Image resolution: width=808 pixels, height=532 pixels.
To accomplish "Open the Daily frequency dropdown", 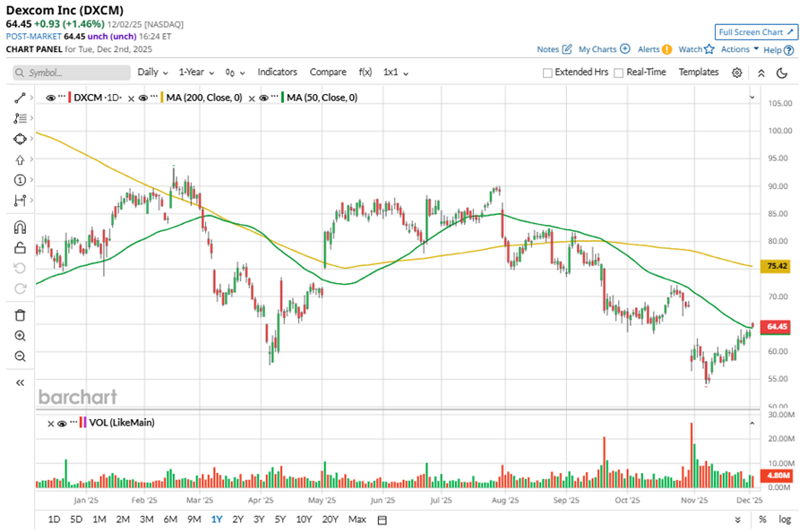I will click(x=152, y=73).
